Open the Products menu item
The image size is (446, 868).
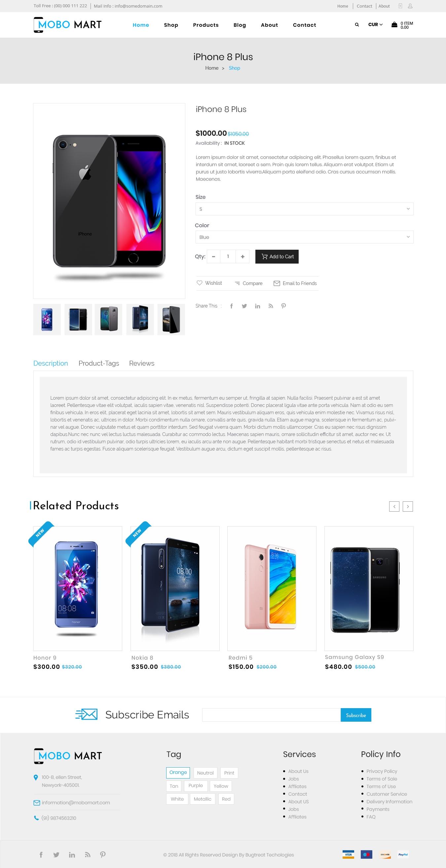pos(205,25)
